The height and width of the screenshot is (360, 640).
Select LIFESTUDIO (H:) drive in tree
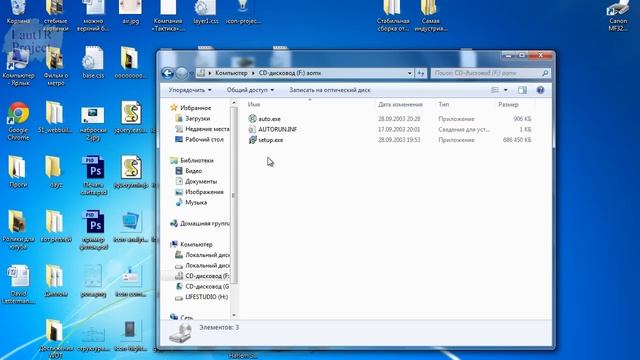(x=206, y=297)
